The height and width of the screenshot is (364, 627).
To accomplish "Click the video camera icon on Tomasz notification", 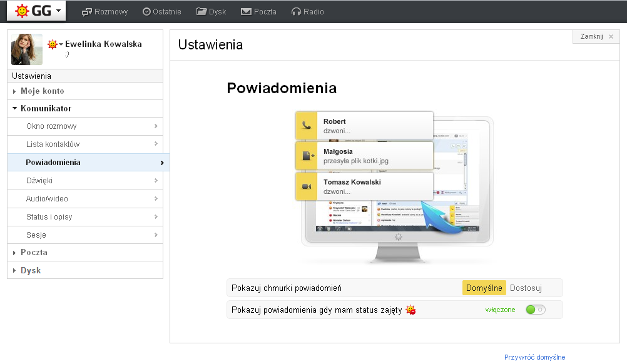I will click(x=306, y=186).
